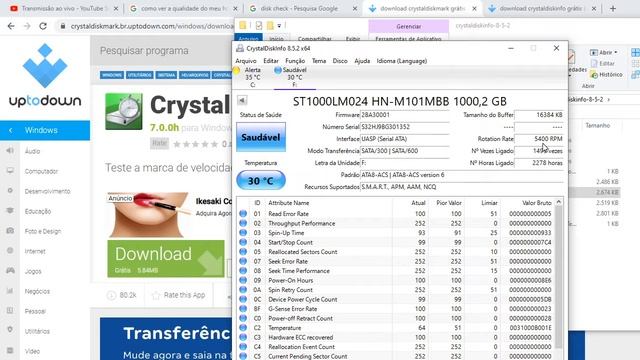Click the status dot for Seek Time Performance
The width and height of the screenshot is (640, 360).
[243, 271]
